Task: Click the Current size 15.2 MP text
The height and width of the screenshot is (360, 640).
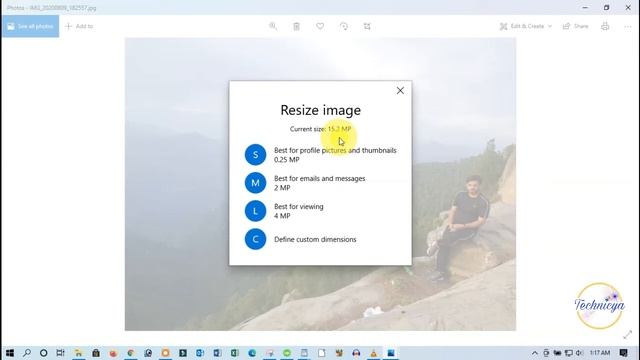Action: pyautogui.click(x=320, y=129)
